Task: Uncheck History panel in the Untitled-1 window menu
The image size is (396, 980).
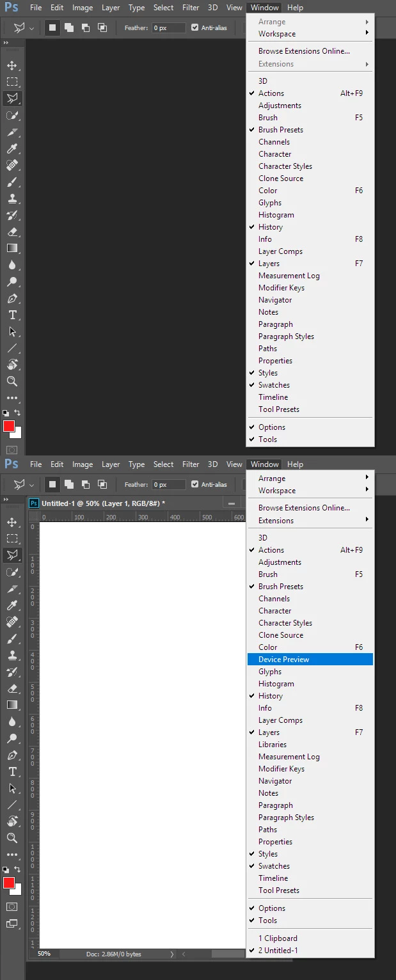Action: pos(310,696)
